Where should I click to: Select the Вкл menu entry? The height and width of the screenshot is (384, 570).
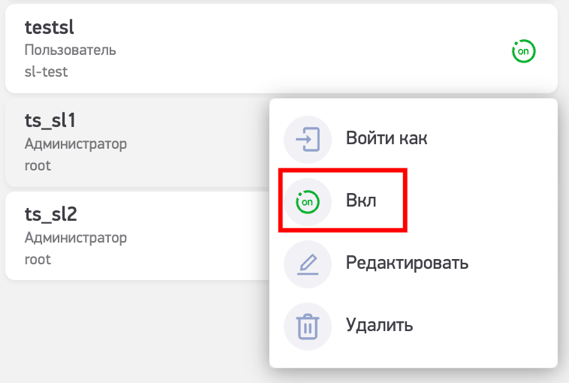(x=414, y=201)
